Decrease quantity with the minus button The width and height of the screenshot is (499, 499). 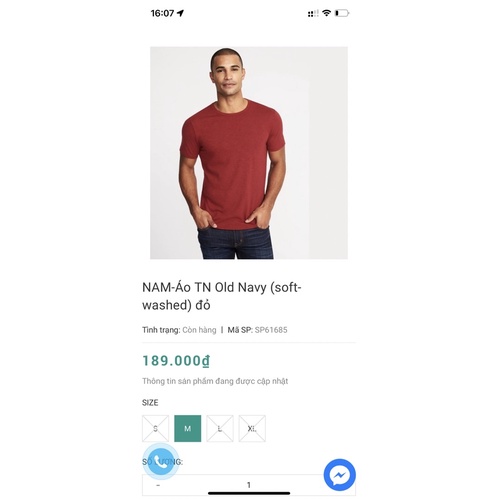(x=158, y=485)
